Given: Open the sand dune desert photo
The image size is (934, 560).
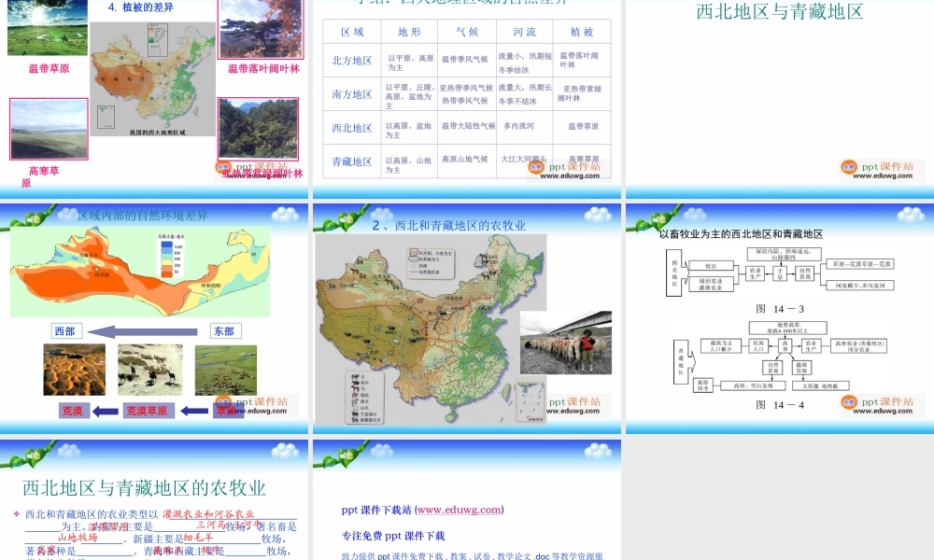Looking at the screenshot, I should click(75, 370).
